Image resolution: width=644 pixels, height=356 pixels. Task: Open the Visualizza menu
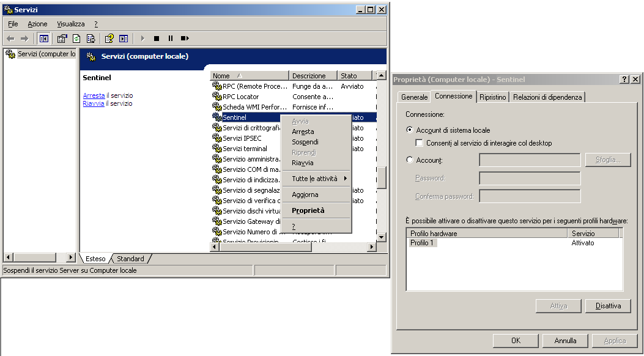pos(71,24)
